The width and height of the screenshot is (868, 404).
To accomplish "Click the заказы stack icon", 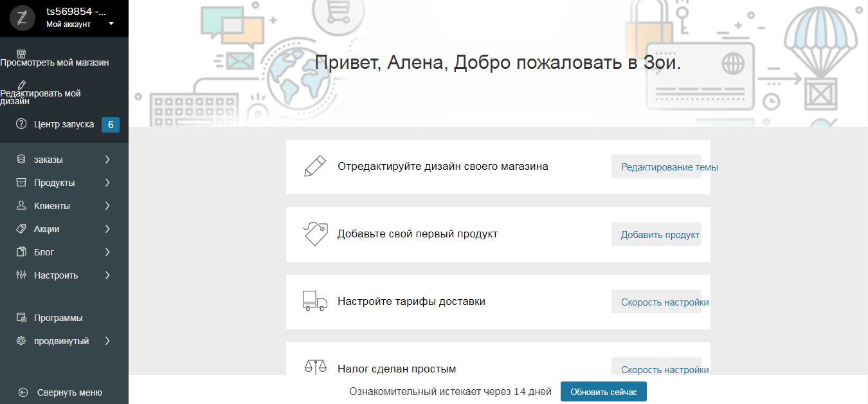I will pyautogui.click(x=21, y=160).
